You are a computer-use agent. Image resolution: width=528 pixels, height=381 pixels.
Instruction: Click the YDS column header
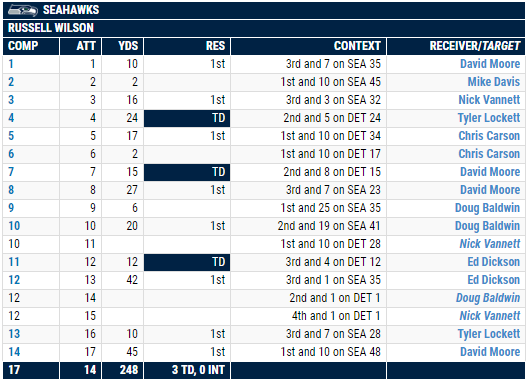click(x=122, y=46)
